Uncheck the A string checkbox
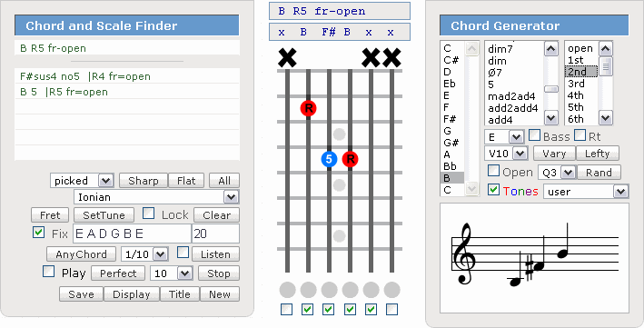The image size is (644, 328). pyautogui.click(x=307, y=309)
